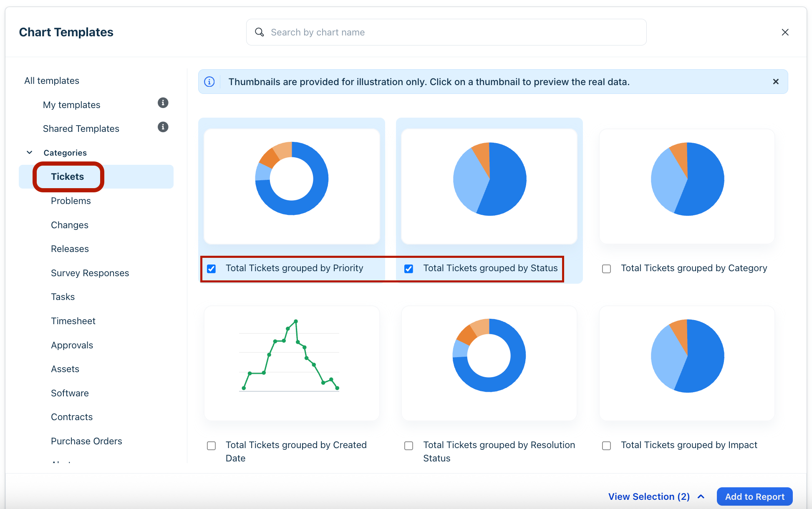Viewport: 812px width, 509px height.
Task: Click the blue info icon in banner
Action: click(x=209, y=82)
